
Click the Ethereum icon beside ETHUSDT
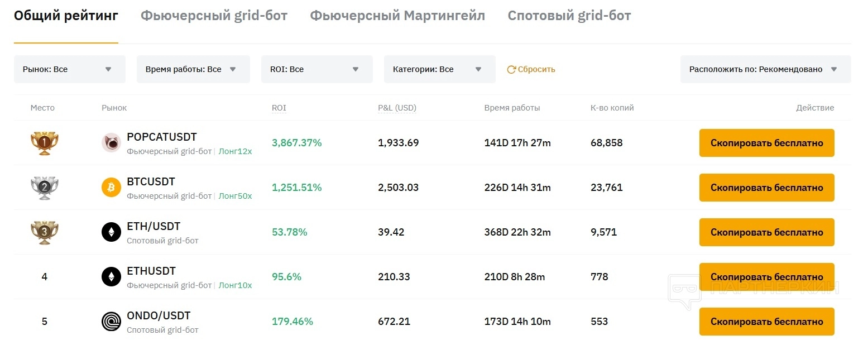coord(111,277)
